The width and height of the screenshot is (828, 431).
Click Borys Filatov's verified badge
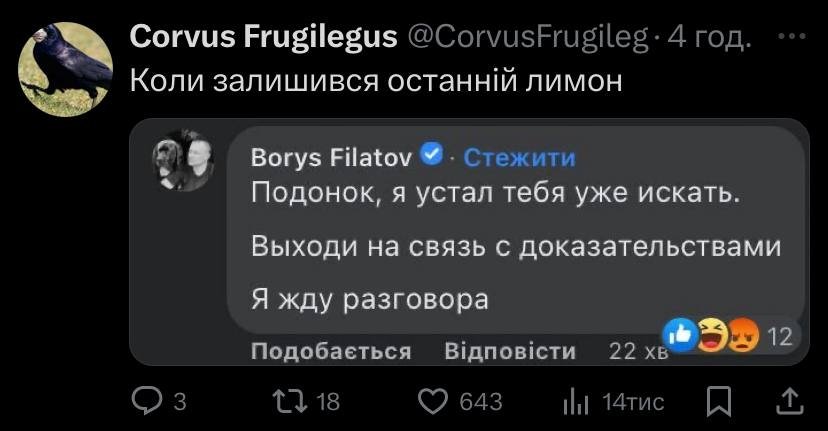click(x=432, y=155)
